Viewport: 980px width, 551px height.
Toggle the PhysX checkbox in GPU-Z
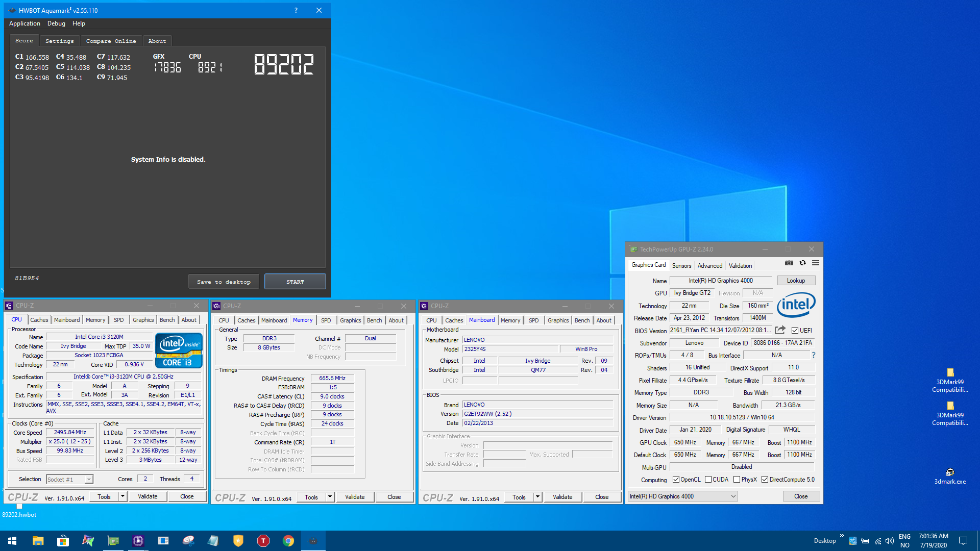click(737, 480)
